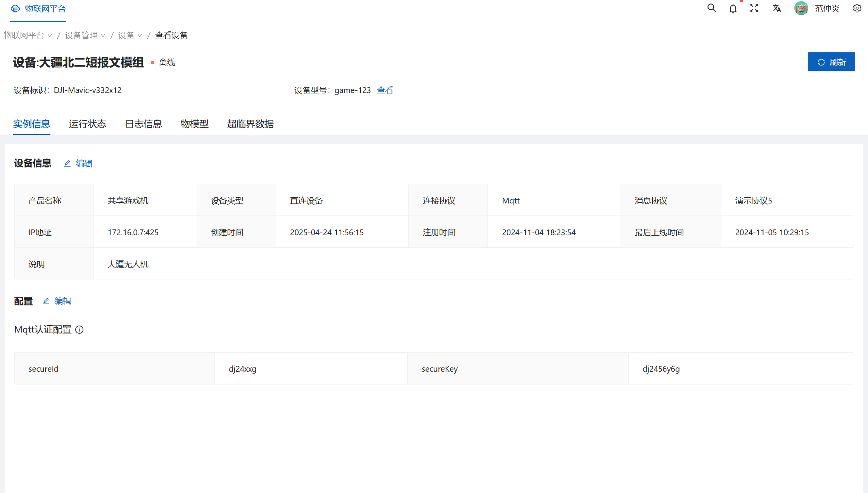Toggle fullscreen mode icon
The height and width of the screenshot is (493, 868).
(754, 8)
